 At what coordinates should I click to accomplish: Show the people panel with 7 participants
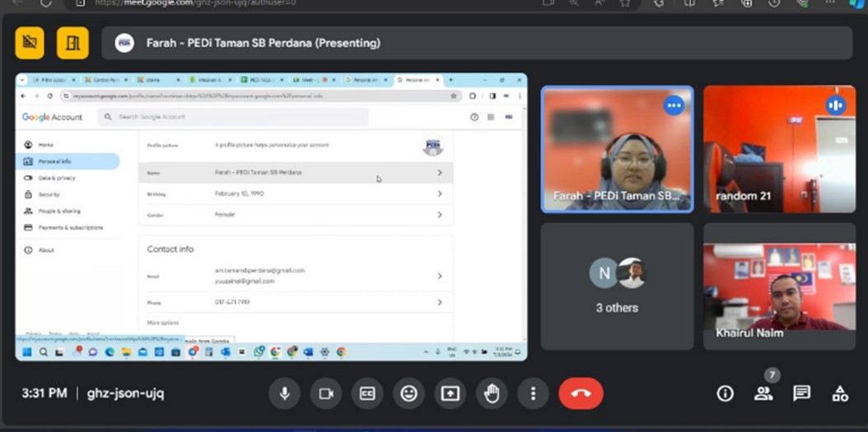[763, 394]
